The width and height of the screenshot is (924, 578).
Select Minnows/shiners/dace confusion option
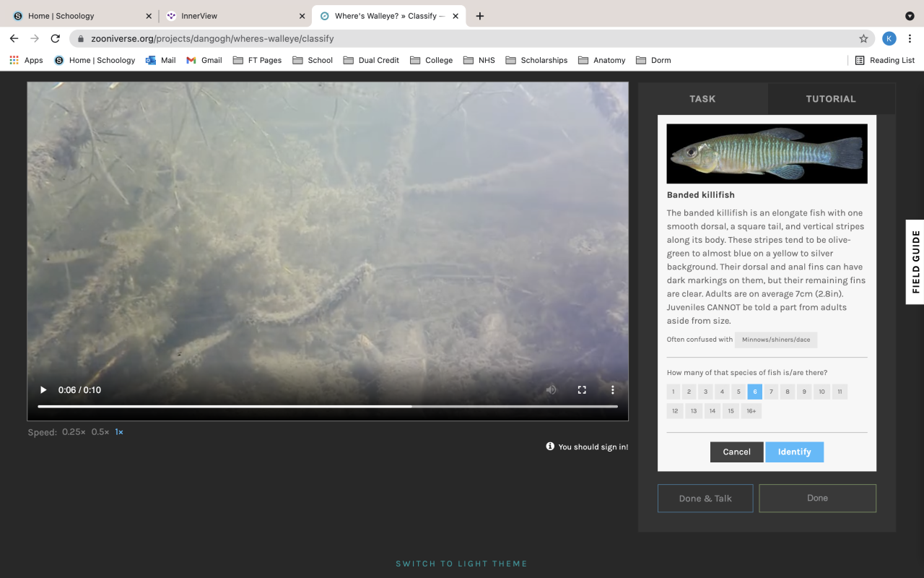point(776,340)
